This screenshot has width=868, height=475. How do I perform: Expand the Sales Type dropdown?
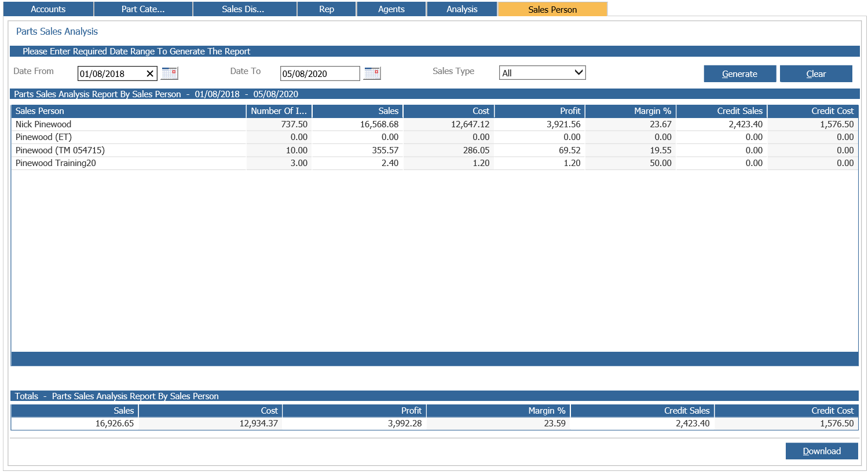pos(543,73)
